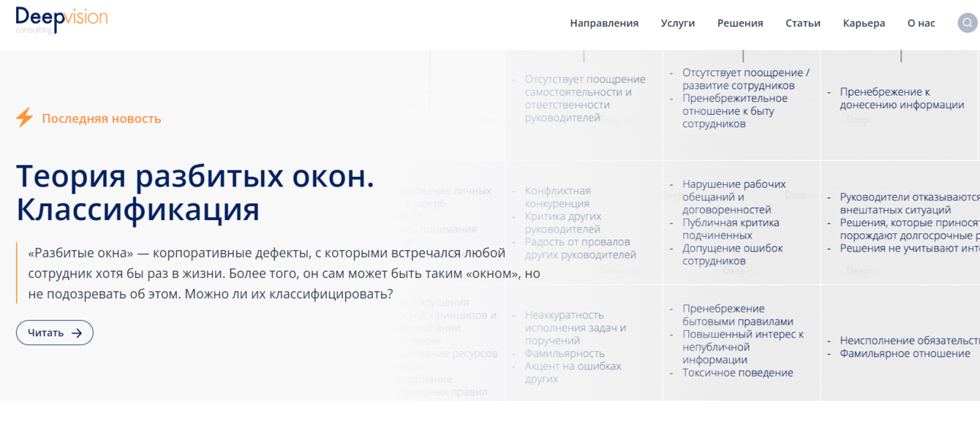Click the text Радость от провалов других руководителей
This screenshot has height=438, width=980.
point(580,248)
